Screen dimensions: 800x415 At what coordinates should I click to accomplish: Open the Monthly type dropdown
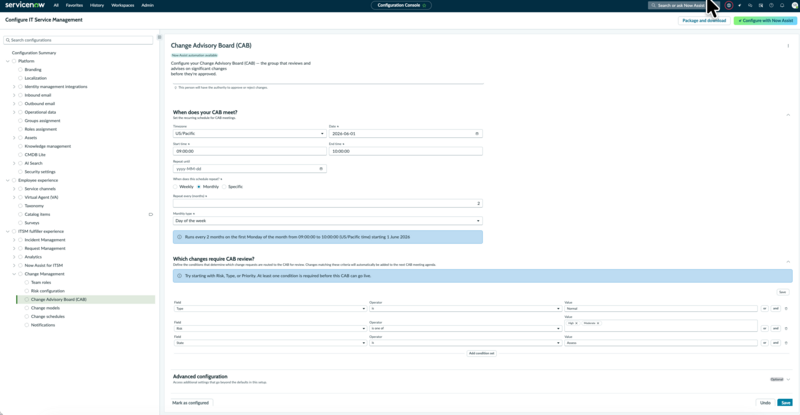click(328, 221)
